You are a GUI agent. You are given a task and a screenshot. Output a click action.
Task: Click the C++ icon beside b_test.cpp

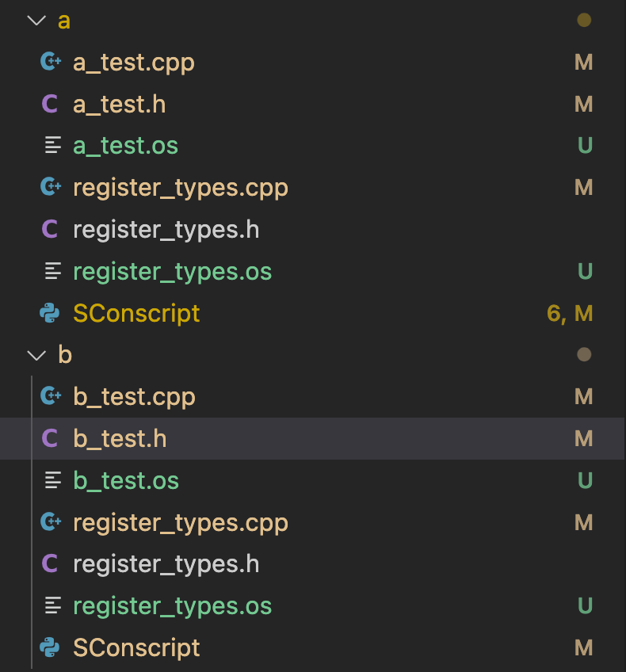coord(51,396)
